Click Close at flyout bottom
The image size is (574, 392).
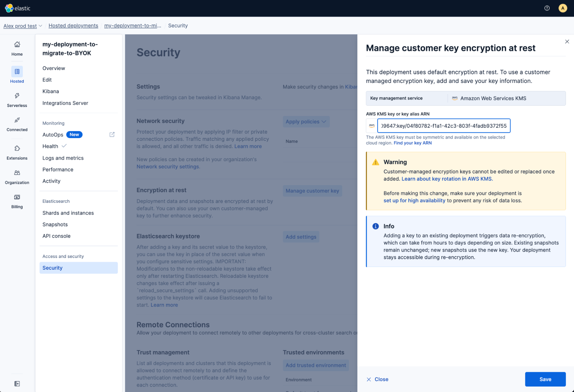pos(377,379)
